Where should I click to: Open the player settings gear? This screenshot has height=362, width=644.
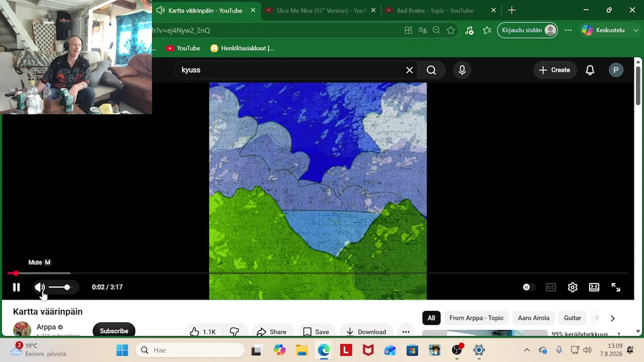click(x=573, y=287)
